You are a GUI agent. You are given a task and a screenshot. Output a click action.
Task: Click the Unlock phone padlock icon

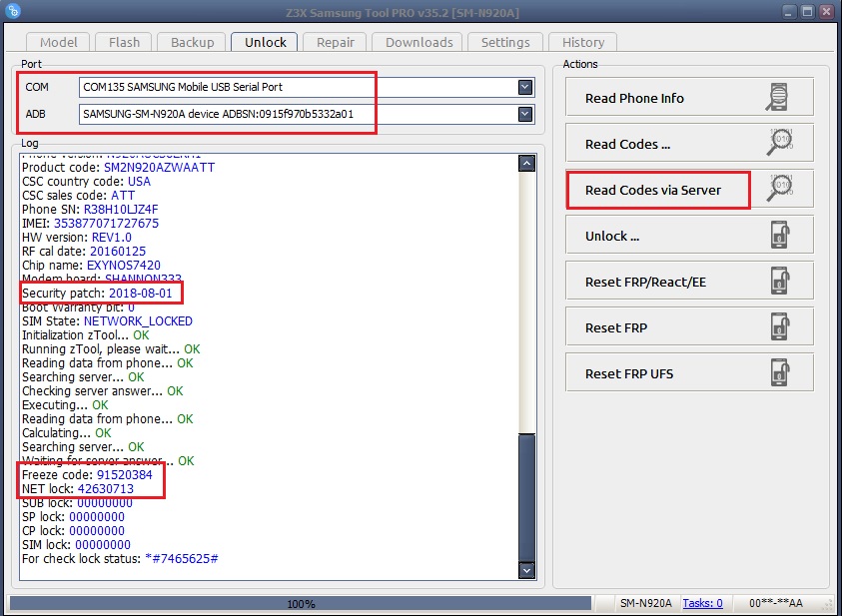click(x=780, y=235)
